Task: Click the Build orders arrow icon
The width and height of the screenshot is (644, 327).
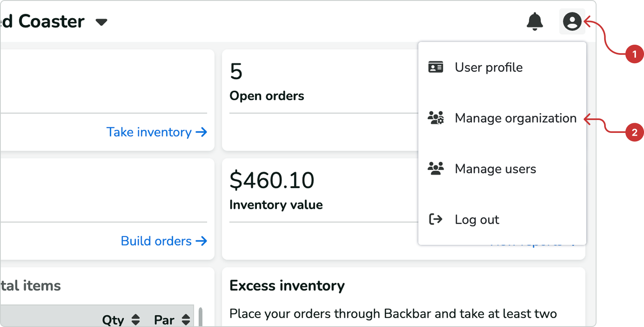Action: [x=201, y=241]
